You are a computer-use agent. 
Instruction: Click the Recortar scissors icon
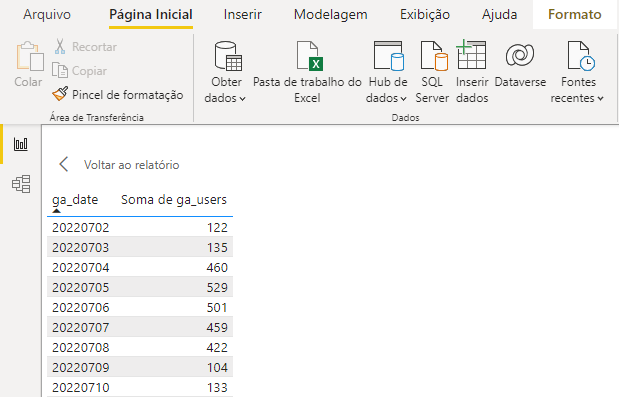point(60,47)
